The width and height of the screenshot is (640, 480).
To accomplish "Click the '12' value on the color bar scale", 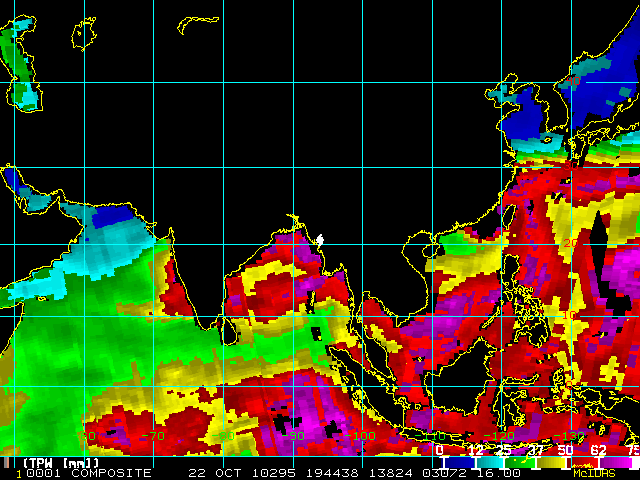I will point(476,450).
